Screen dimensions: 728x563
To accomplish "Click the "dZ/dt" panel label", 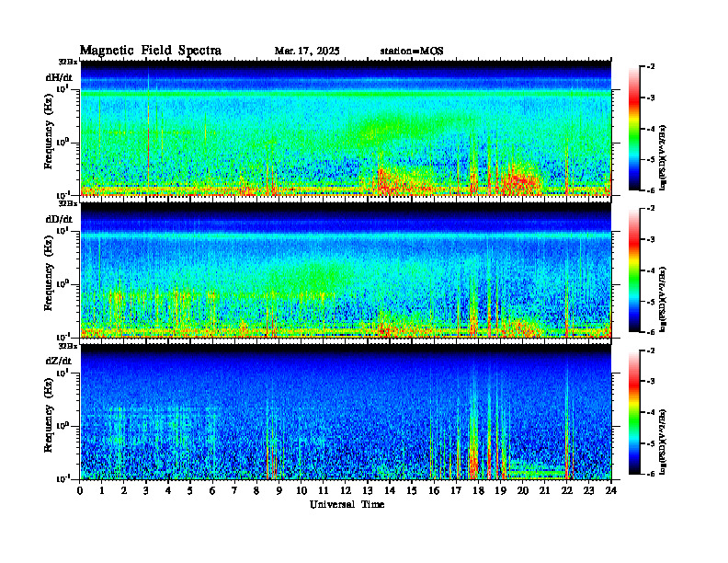I will pos(59,361).
